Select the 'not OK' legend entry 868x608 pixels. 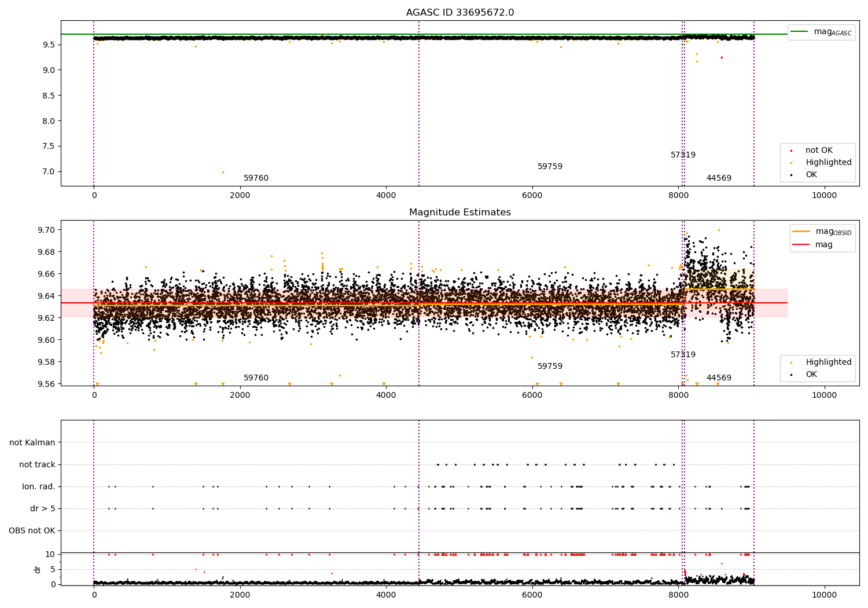coord(819,151)
